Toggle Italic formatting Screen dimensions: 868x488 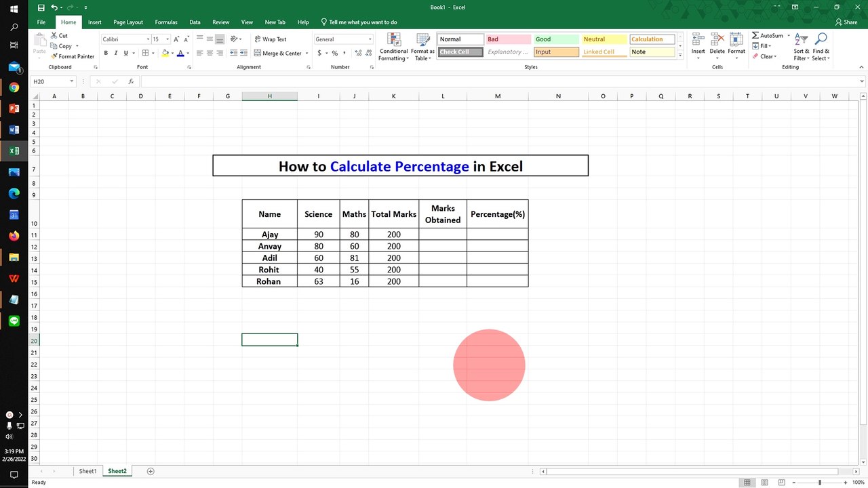pyautogui.click(x=116, y=54)
